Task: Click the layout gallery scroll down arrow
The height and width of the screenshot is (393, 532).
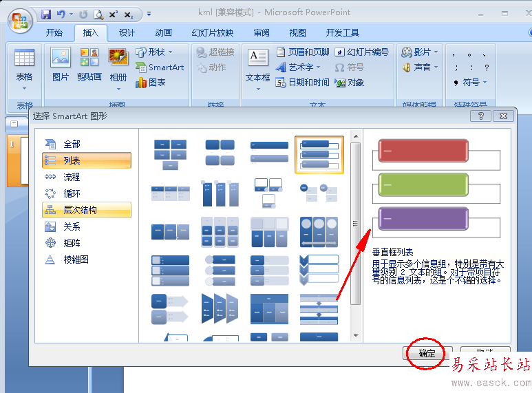Action: click(356, 336)
